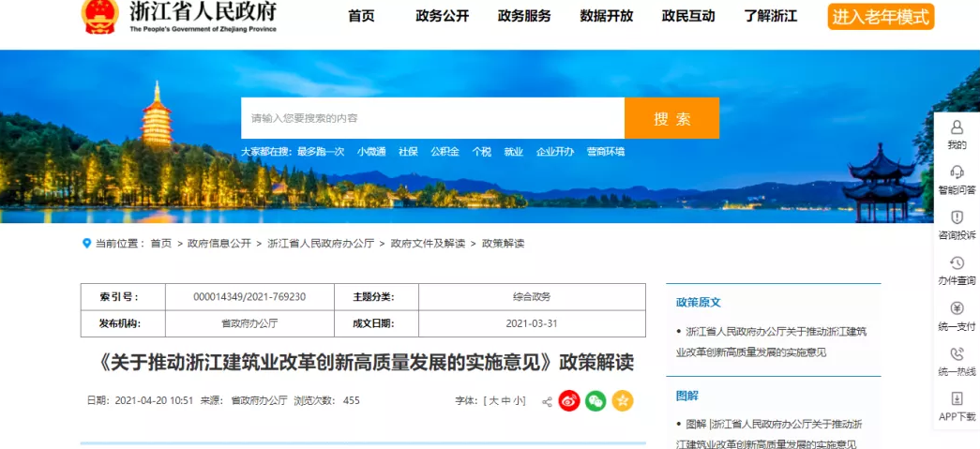Open 统一支付 yen icon
The width and height of the screenshot is (980, 449).
tap(957, 307)
